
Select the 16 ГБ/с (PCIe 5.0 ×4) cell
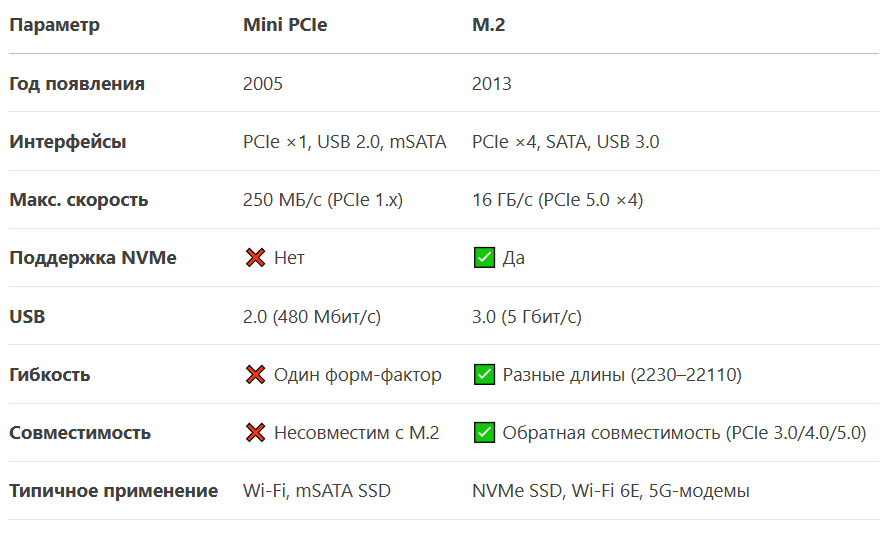[x=558, y=200]
